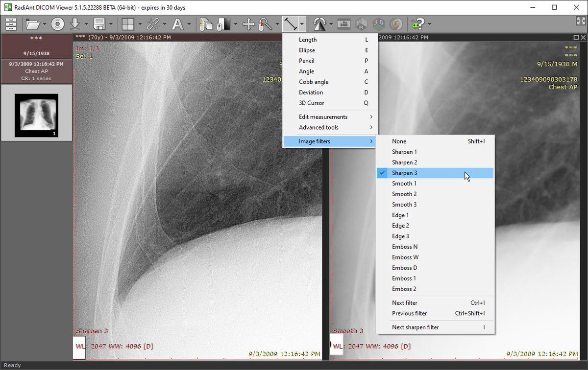Enable the Smooth 2 image filter
588x370 pixels.
pyautogui.click(x=404, y=193)
